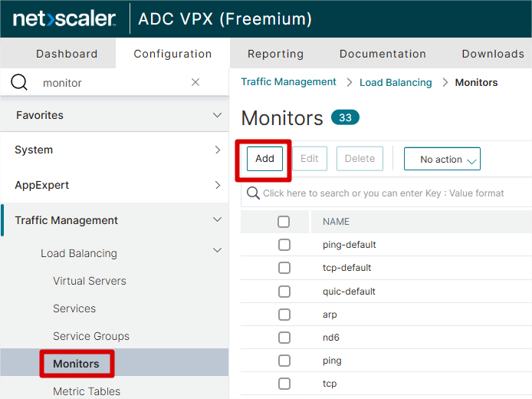Expand the System menu chevron

[218, 150]
